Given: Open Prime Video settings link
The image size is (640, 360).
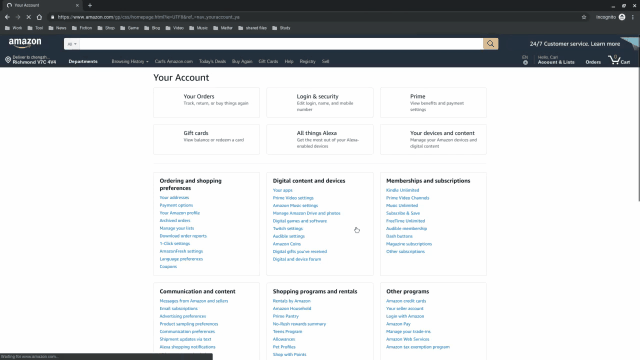Looking at the screenshot, I should 293,198.
